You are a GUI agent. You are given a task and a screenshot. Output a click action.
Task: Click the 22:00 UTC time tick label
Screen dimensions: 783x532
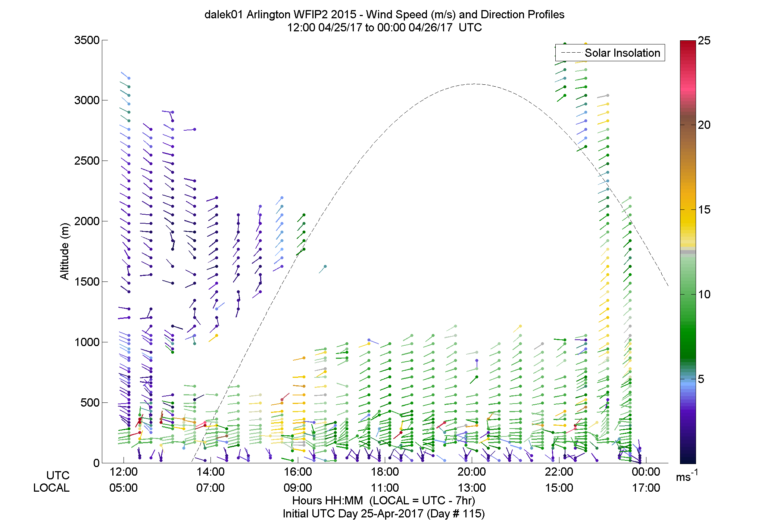point(559,472)
